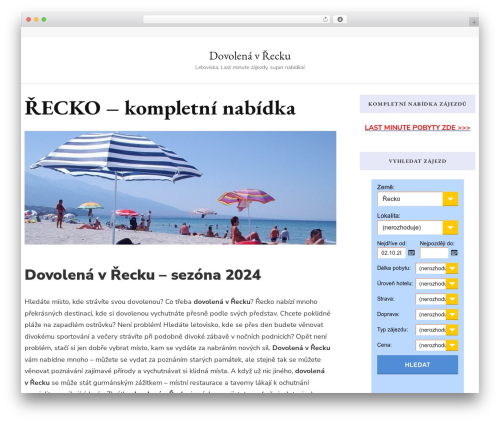
Task: Click the beach umbrella header image
Action: pos(180,188)
